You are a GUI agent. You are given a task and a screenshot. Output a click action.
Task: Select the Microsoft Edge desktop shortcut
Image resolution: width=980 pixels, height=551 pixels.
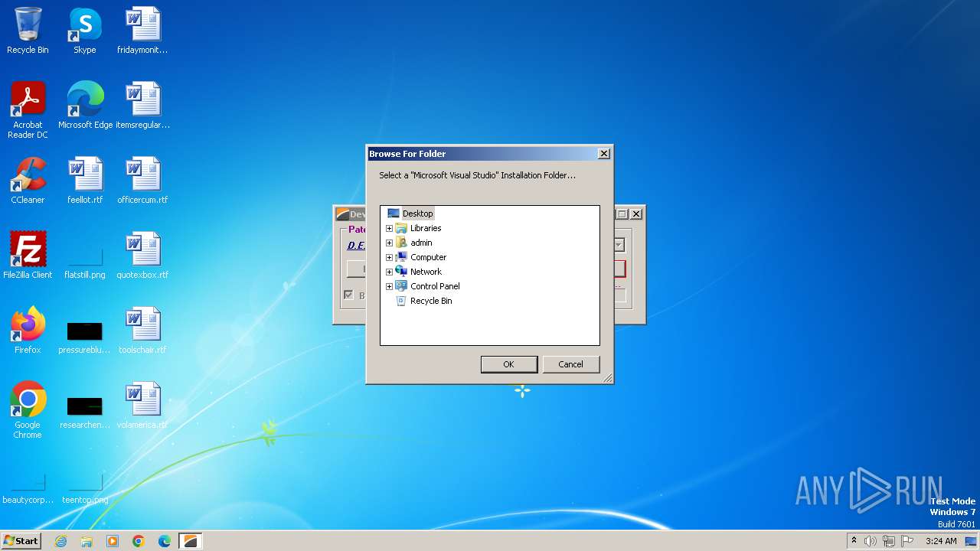tap(85, 106)
